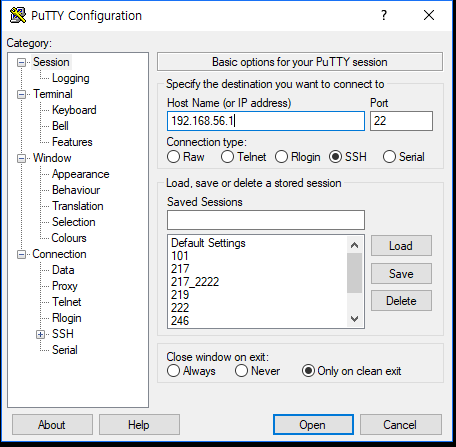Open the Proxy category
Image resolution: width=456 pixels, height=447 pixels.
pos(65,286)
